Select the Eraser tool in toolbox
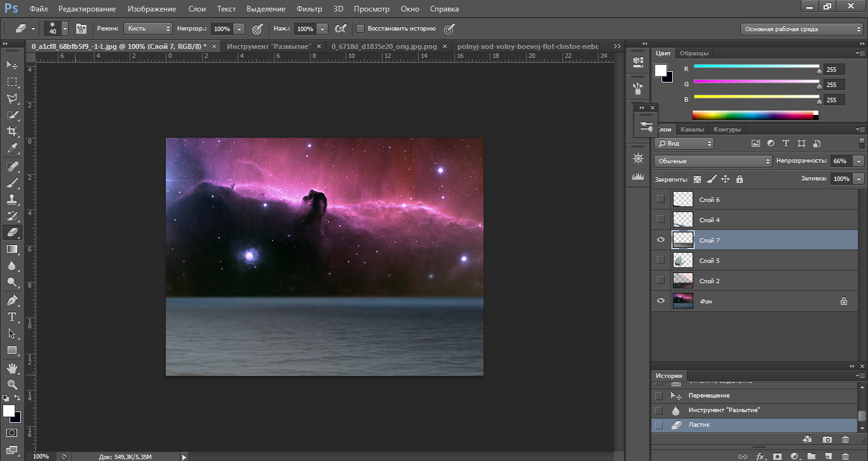The height and width of the screenshot is (461, 868). [11, 232]
